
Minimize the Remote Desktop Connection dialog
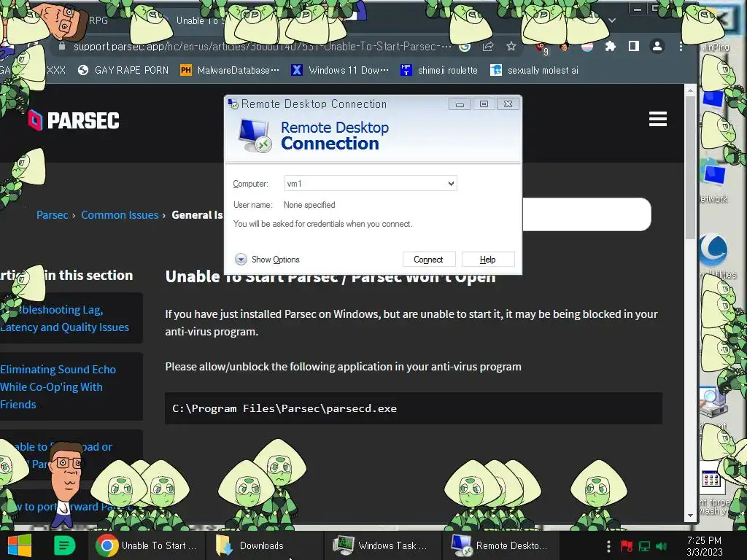tap(460, 104)
